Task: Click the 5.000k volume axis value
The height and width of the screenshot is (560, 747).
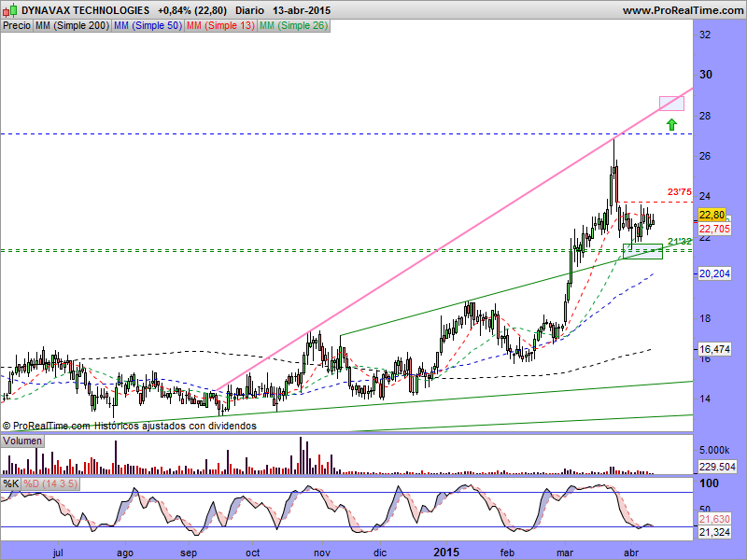Action: click(714, 450)
